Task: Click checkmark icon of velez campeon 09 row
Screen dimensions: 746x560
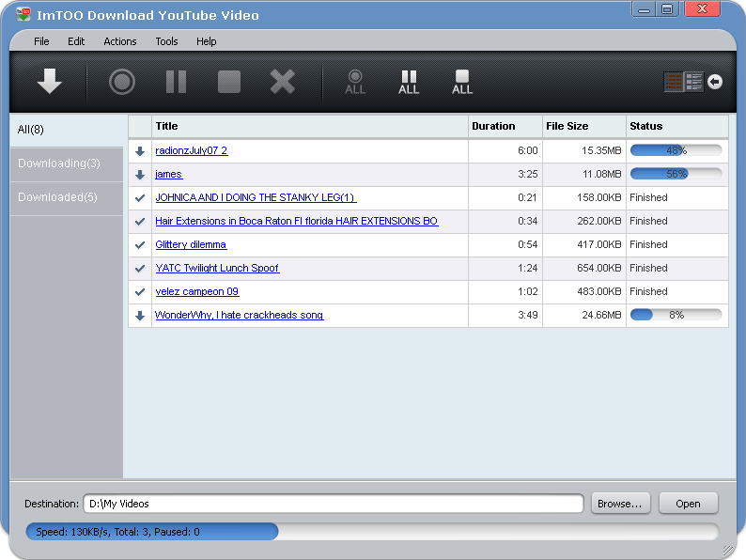Action: [x=140, y=291]
